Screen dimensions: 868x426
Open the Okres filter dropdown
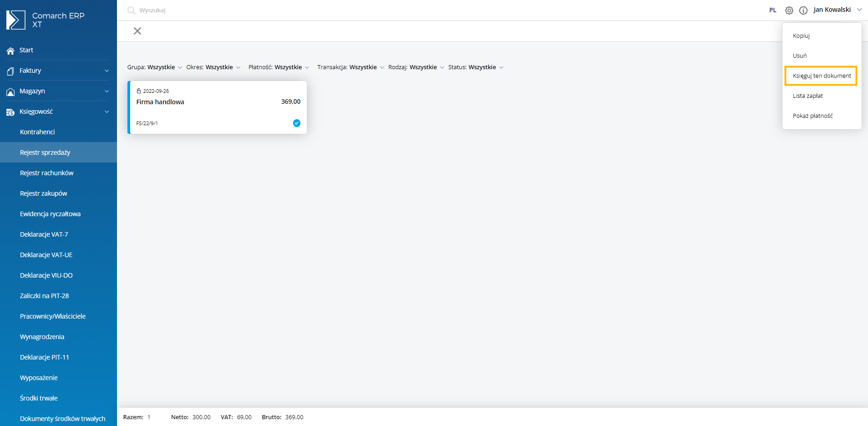(x=213, y=67)
